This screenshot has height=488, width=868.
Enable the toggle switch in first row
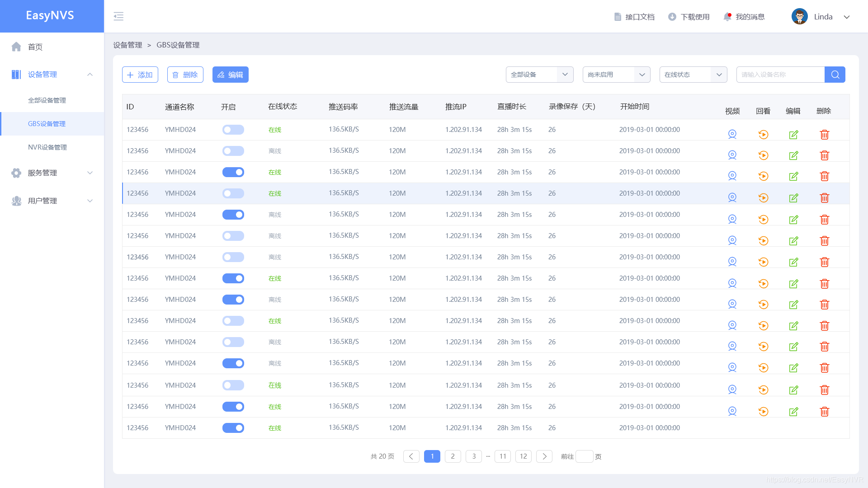233,130
